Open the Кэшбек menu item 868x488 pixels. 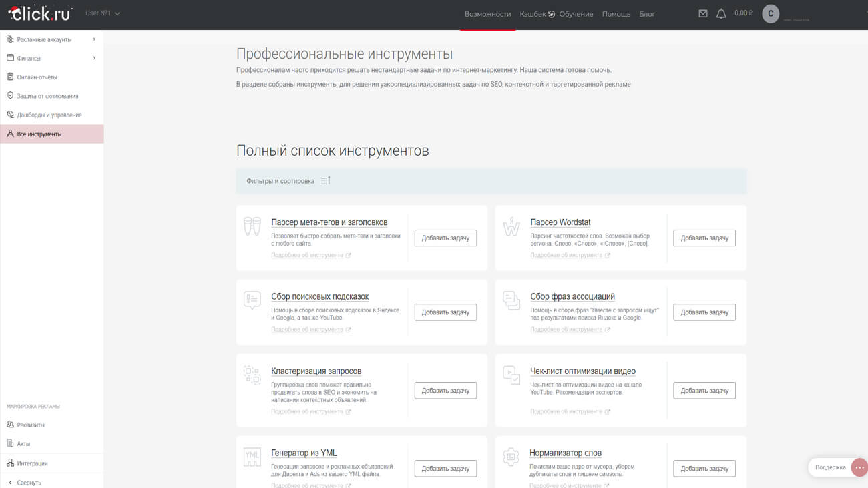(x=533, y=14)
